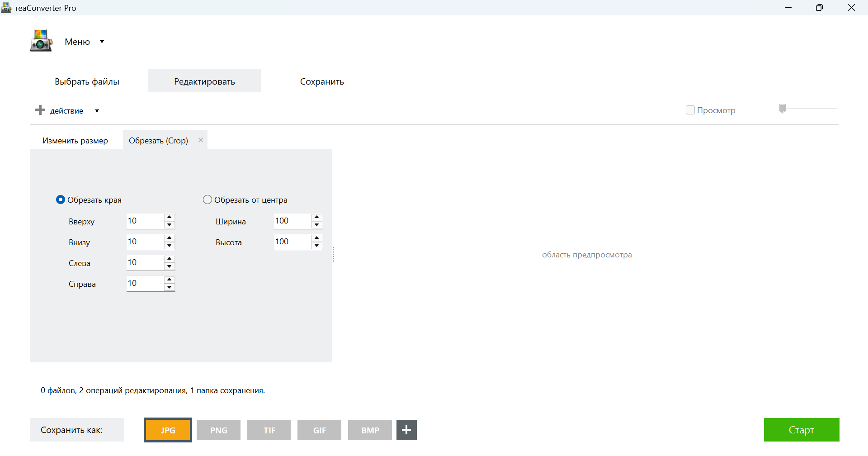Expand the действие dropdown arrow

pyautogui.click(x=97, y=111)
